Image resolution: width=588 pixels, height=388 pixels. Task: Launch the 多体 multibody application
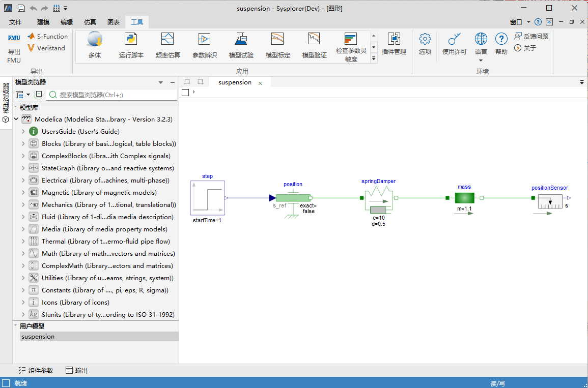(95, 45)
